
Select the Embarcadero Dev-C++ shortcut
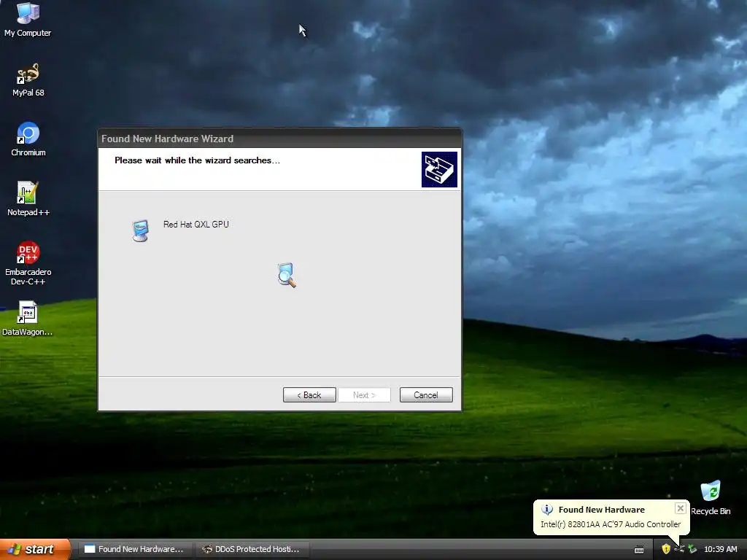28,262
